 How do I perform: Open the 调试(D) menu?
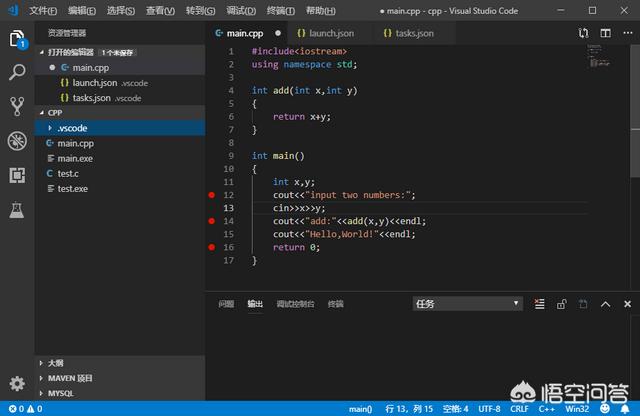coord(241,11)
